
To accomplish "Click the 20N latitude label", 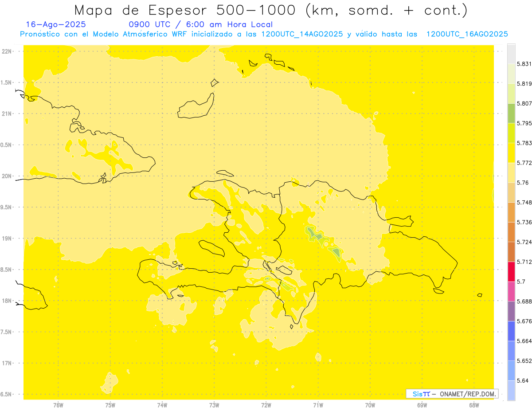I will (7, 176).
